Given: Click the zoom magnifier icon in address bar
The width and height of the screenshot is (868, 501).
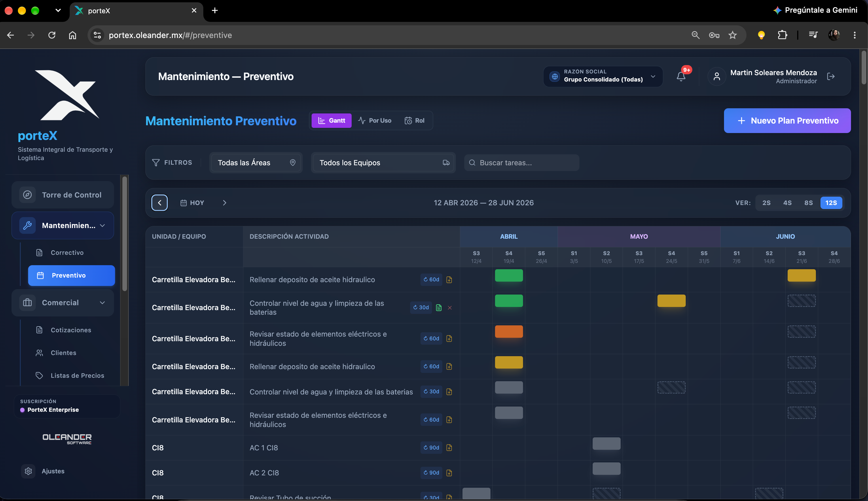Looking at the screenshot, I should point(695,35).
